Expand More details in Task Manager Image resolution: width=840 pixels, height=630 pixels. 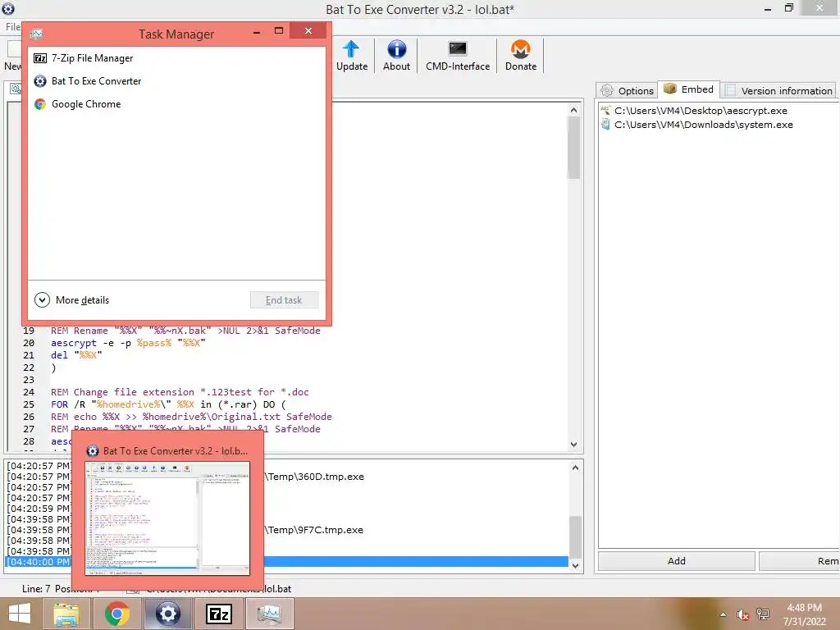click(x=72, y=300)
